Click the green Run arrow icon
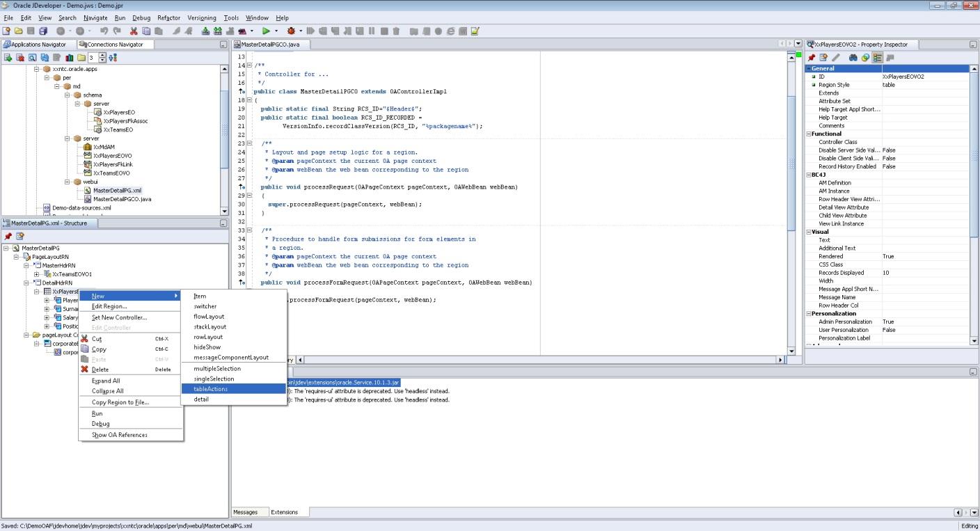The height and width of the screenshot is (531, 980). (x=266, y=31)
